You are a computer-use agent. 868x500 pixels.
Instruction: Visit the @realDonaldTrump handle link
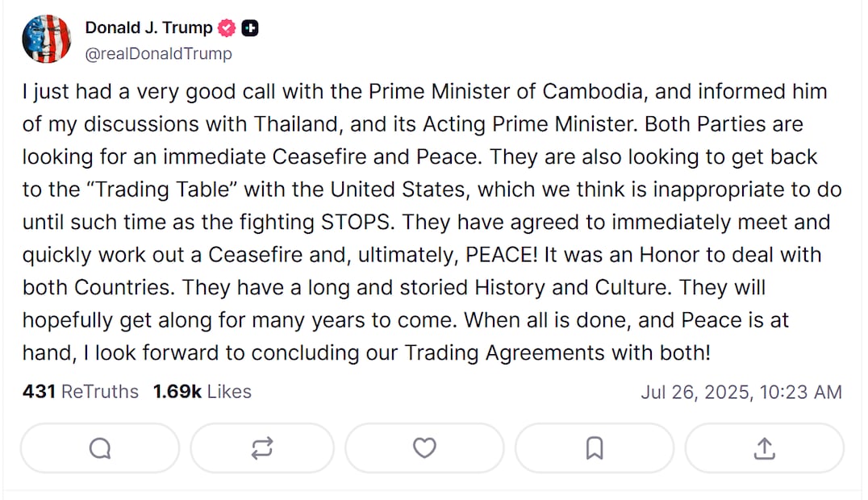(x=158, y=54)
